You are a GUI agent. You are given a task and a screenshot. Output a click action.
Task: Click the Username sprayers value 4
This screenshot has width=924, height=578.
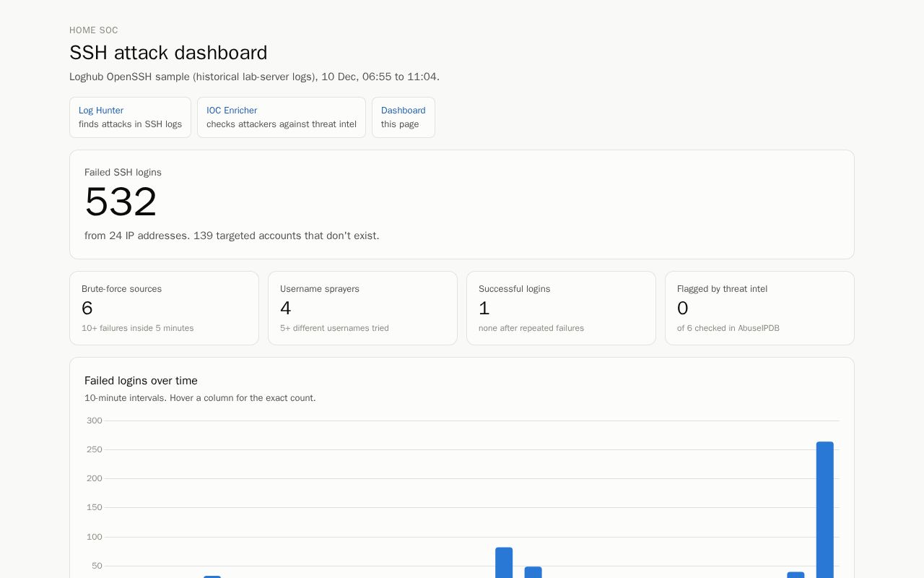tap(286, 309)
